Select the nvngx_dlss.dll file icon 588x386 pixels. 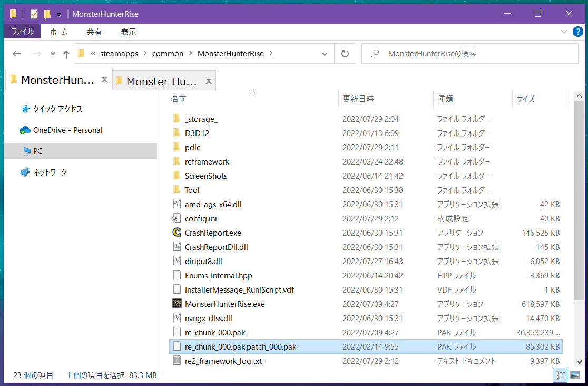177,318
